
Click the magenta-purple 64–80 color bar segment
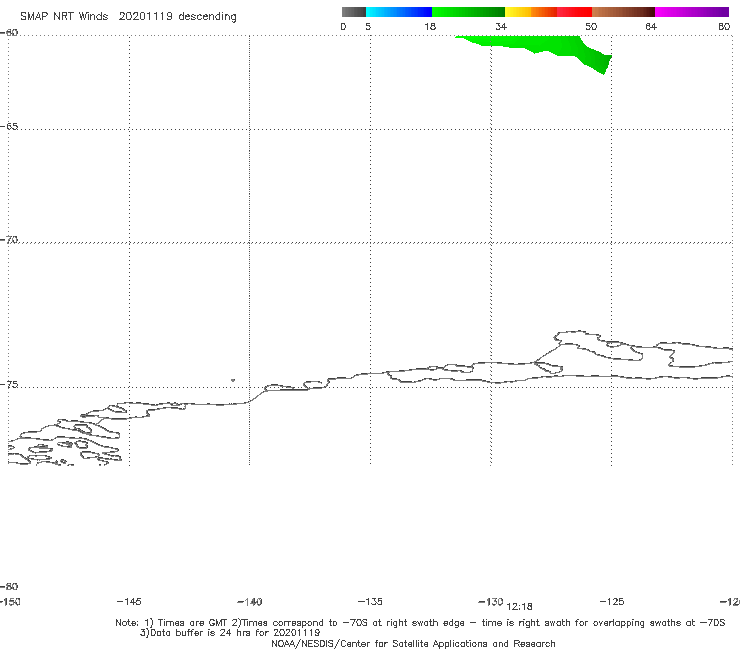tap(692, 12)
